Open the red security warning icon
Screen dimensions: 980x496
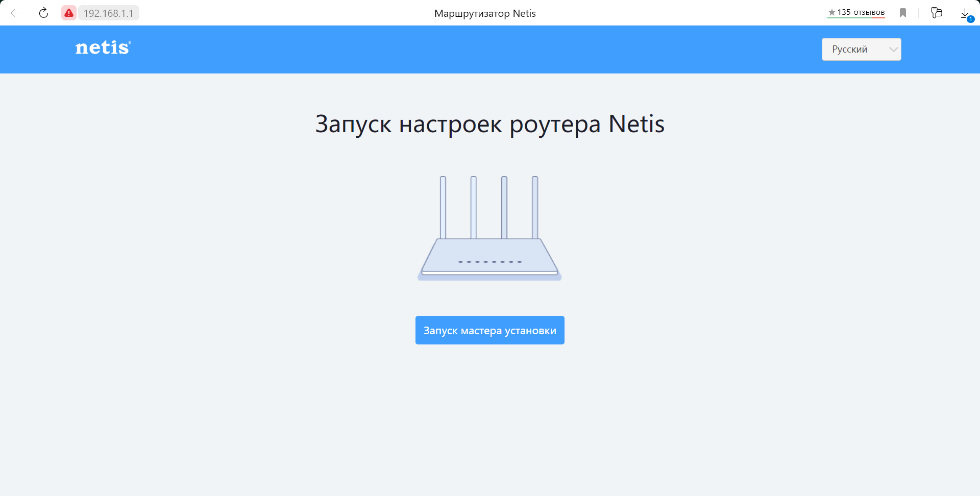click(x=69, y=13)
